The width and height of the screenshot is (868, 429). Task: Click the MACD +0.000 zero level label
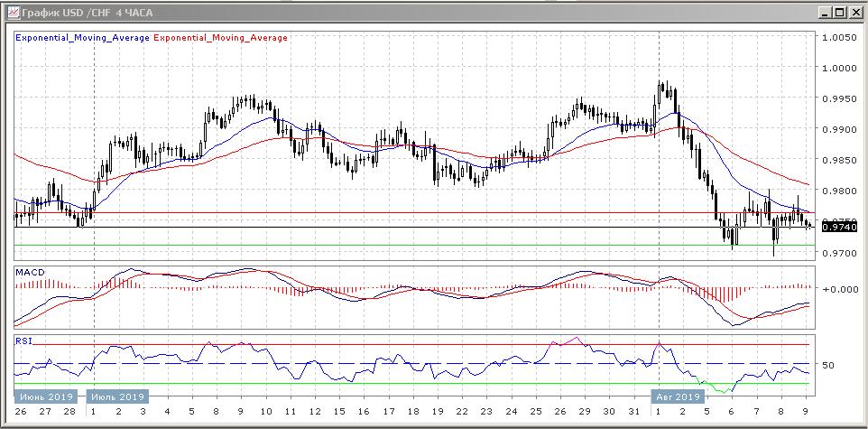coord(840,289)
